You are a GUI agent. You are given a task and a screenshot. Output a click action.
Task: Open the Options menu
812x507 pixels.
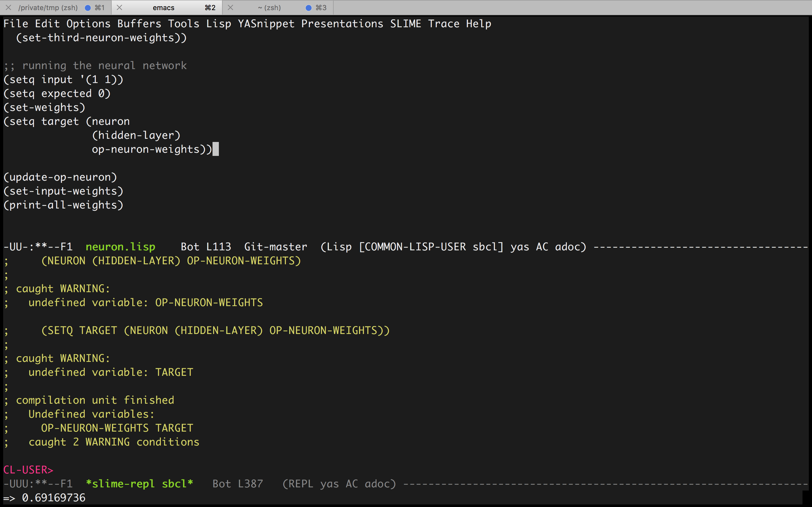pyautogui.click(x=88, y=24)
